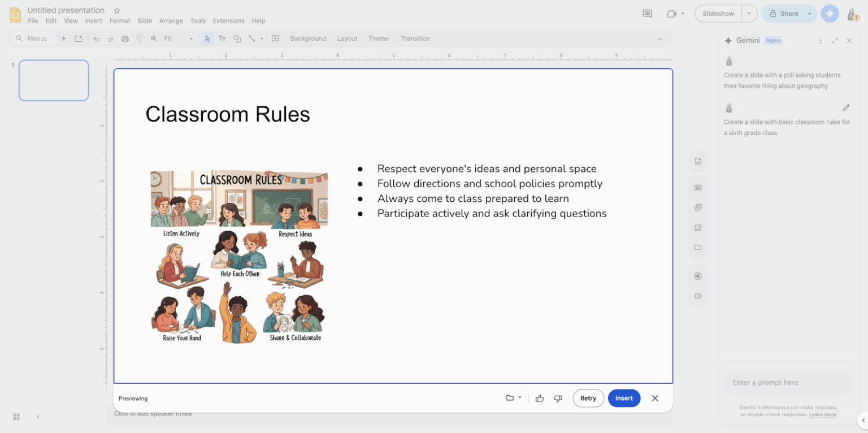Insert the generated Classroom Rules slide
Image resolution: width=868 pixels, height=433 pixels.
click(624, 398)
